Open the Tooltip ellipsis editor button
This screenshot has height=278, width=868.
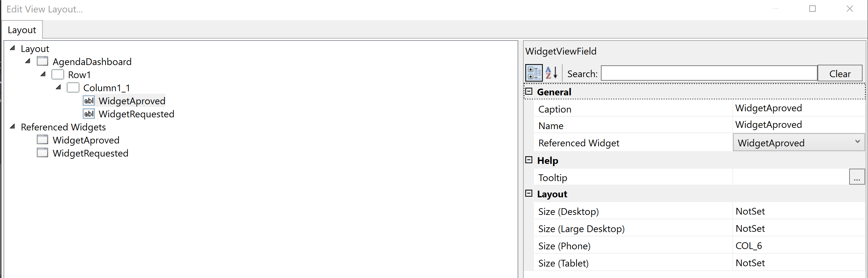click(x=857, y=177)
